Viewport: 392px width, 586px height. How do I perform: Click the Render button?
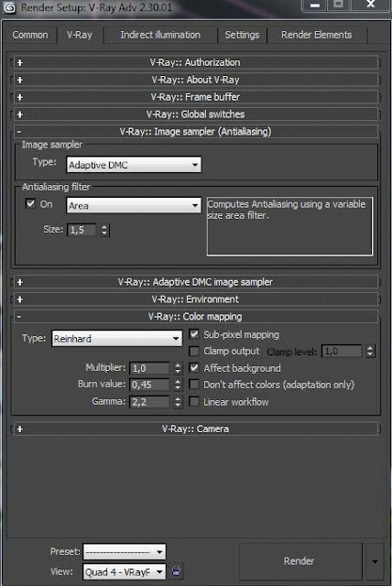coord(299,561)
